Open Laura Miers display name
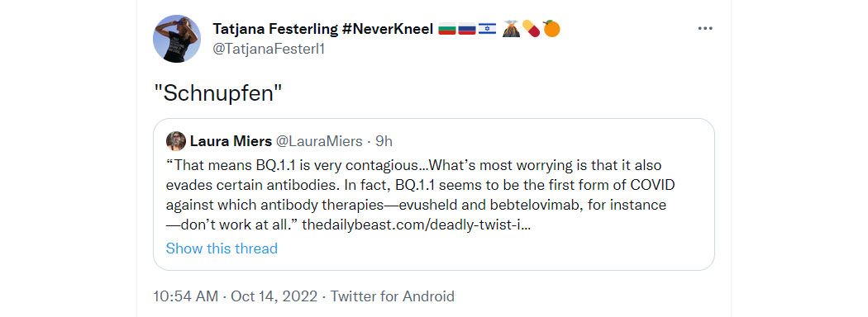The image size is (868, 317). click(231, 142)
